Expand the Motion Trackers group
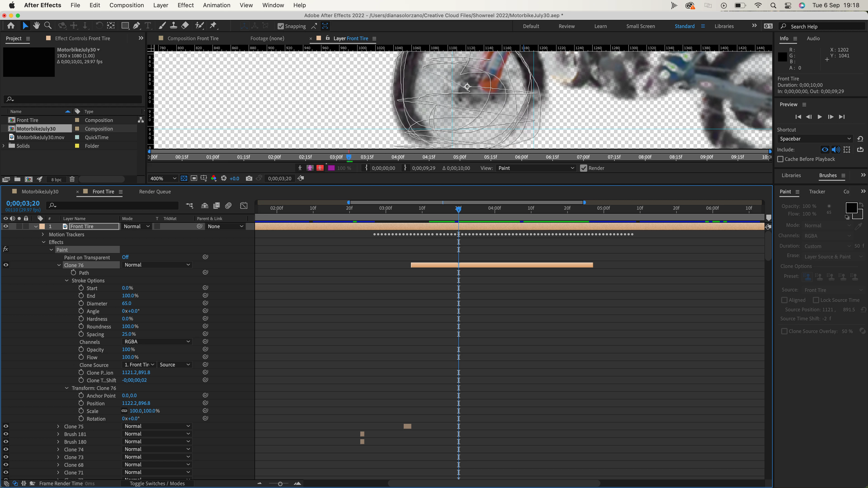This screenshot has width=868, height=488. pos(43,235)
